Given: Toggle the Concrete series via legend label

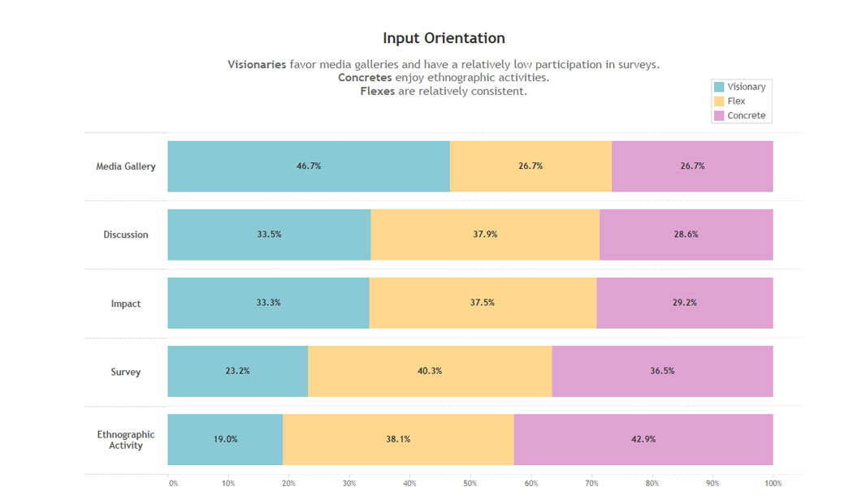Looking at the screenshot, I should (746, 116).
